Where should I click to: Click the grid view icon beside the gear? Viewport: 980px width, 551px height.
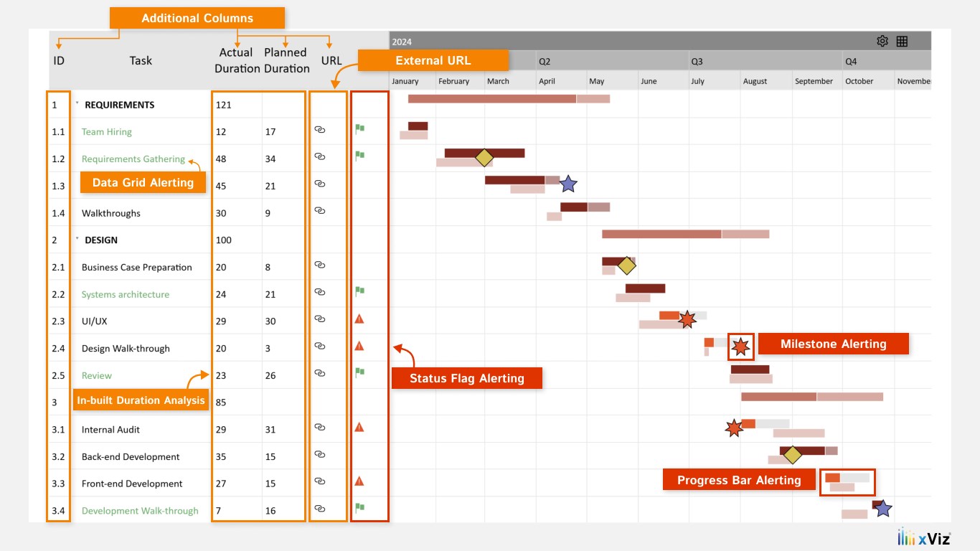[902, 41]
